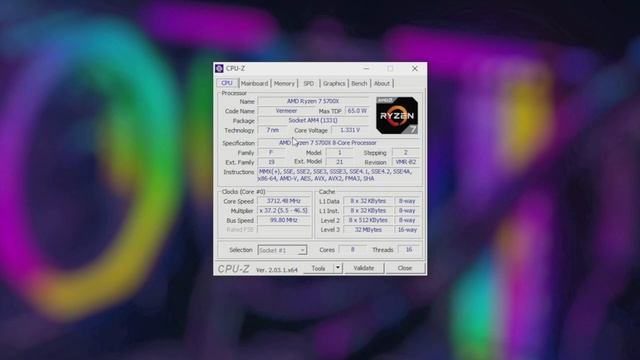Click the Threads count value 16

(409, 249)
